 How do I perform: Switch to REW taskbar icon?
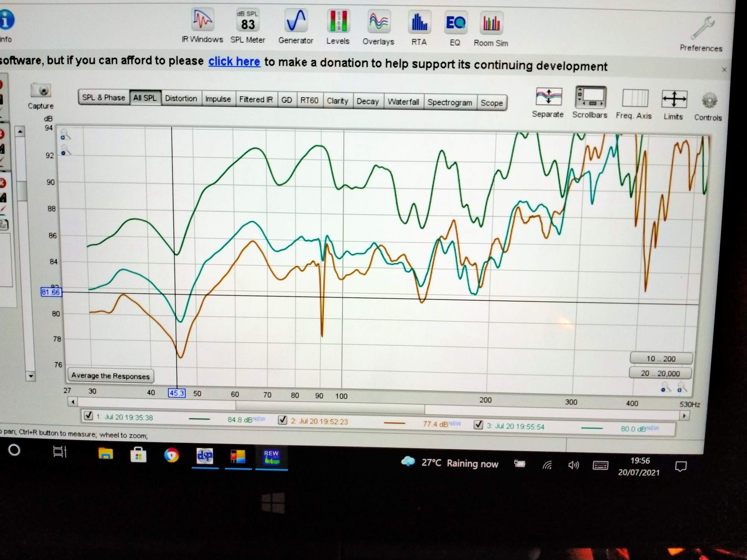coord(272,457)
